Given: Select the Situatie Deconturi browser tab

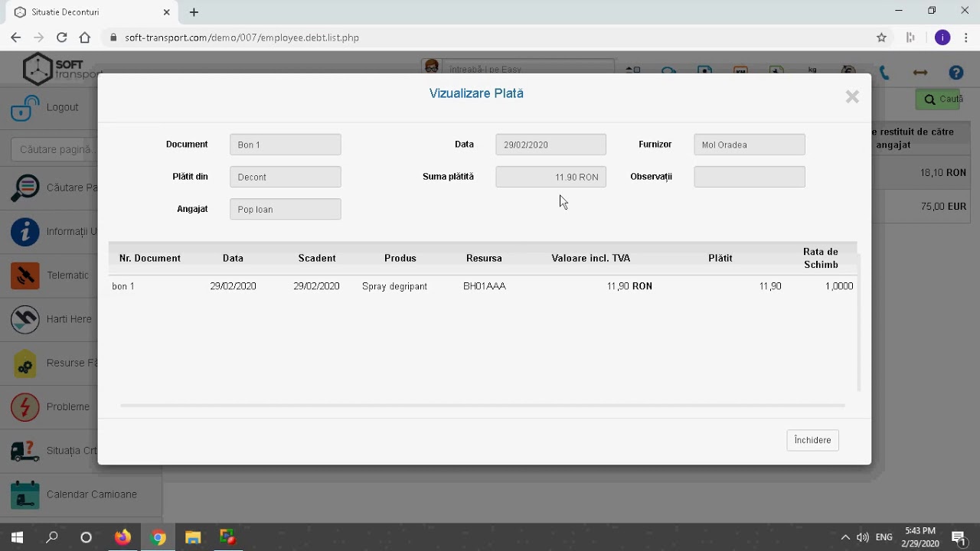Looking at the screenshot, I should click(x=92, y=12).
